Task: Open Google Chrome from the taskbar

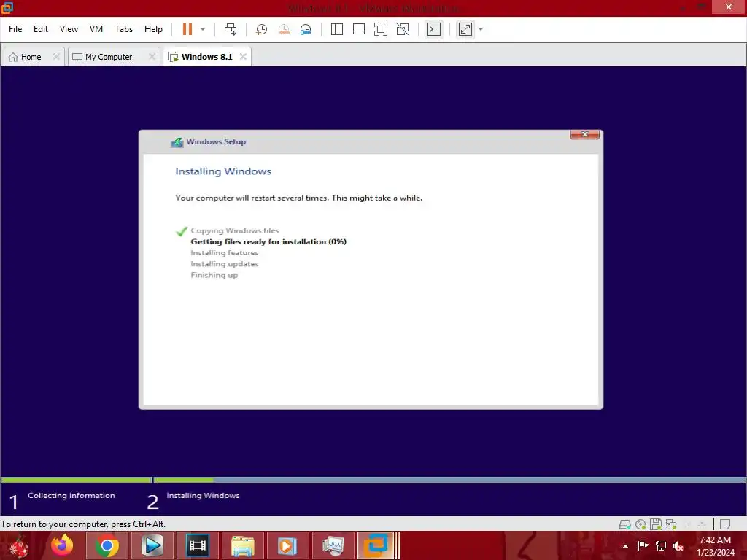Action: point(107,545)
